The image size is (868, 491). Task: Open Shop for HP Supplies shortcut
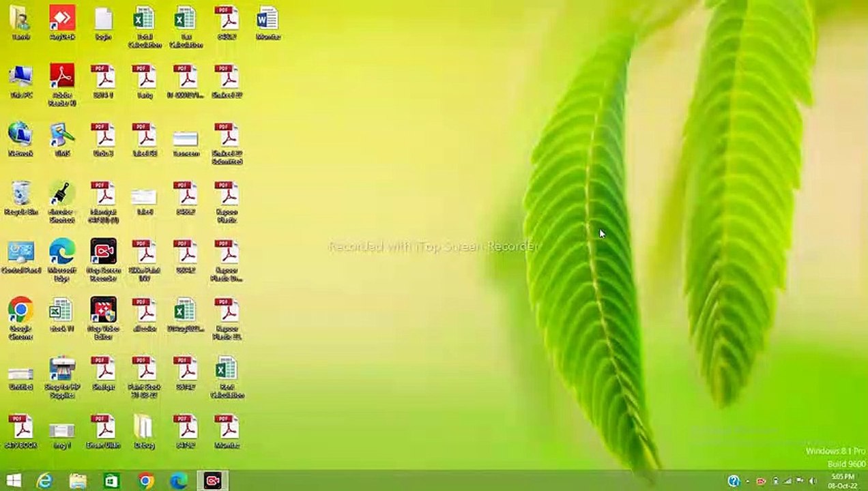click(62, 371)
